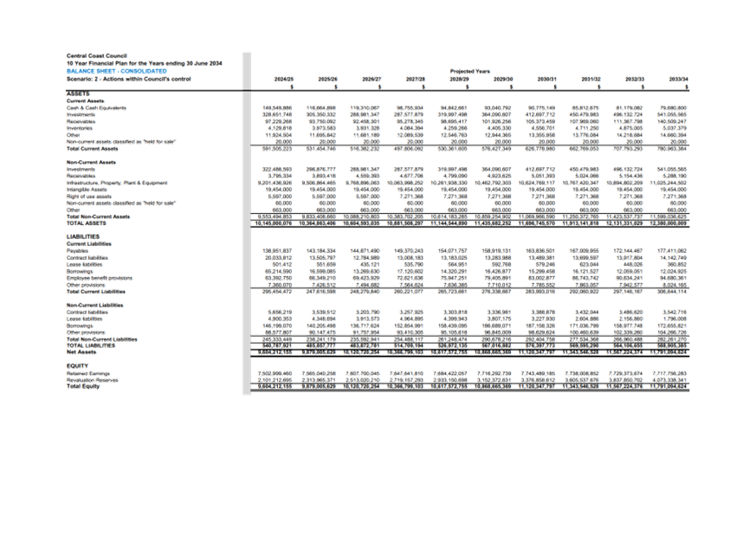
Task: Select the 'Payables' row label
Action: (x=77, y=251)
